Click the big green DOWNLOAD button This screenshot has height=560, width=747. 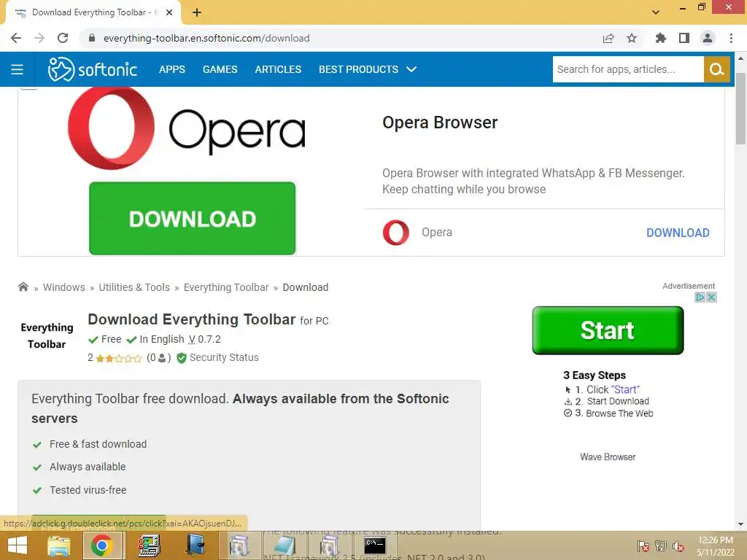click(x=192, y=219)
